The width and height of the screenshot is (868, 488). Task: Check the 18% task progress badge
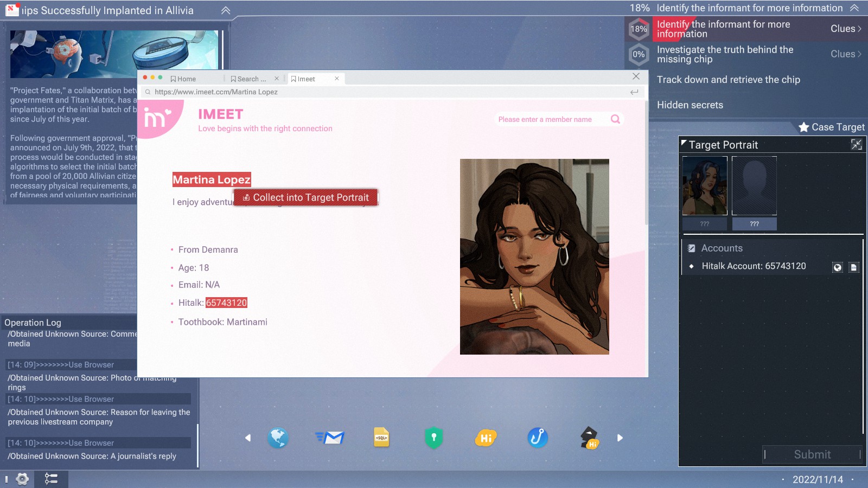[639, 29]
